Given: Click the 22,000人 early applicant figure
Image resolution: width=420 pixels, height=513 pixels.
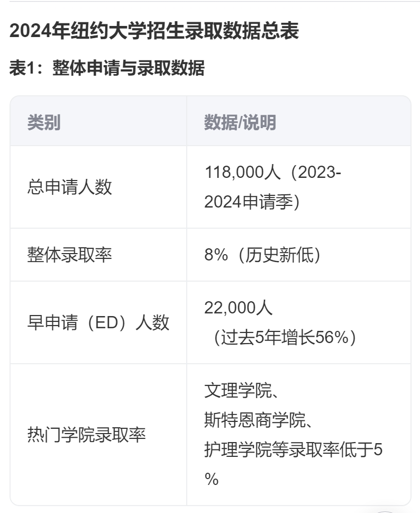Looking at the screenshot, I should 239,307.
